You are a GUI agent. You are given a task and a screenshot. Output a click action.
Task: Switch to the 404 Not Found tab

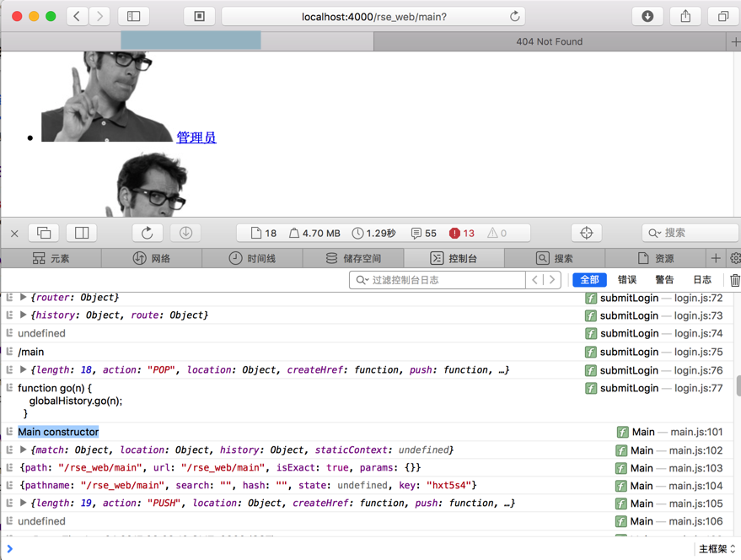pos(549,41)
